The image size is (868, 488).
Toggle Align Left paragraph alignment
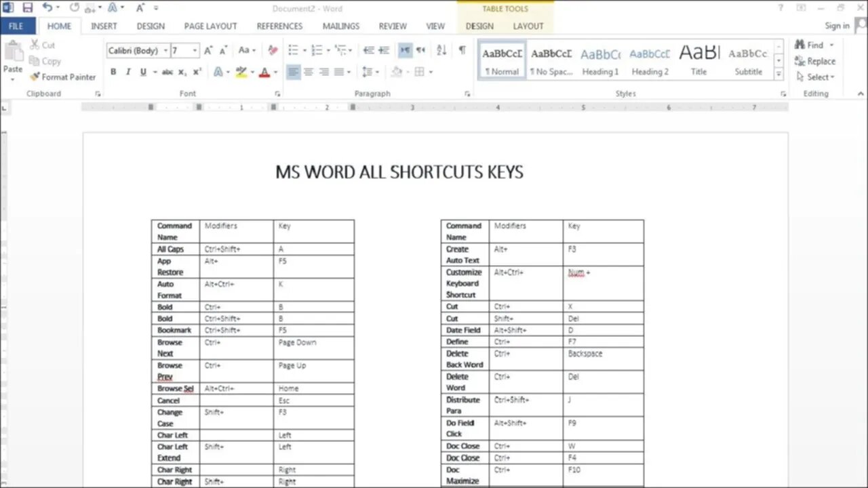tap(294, 72)
